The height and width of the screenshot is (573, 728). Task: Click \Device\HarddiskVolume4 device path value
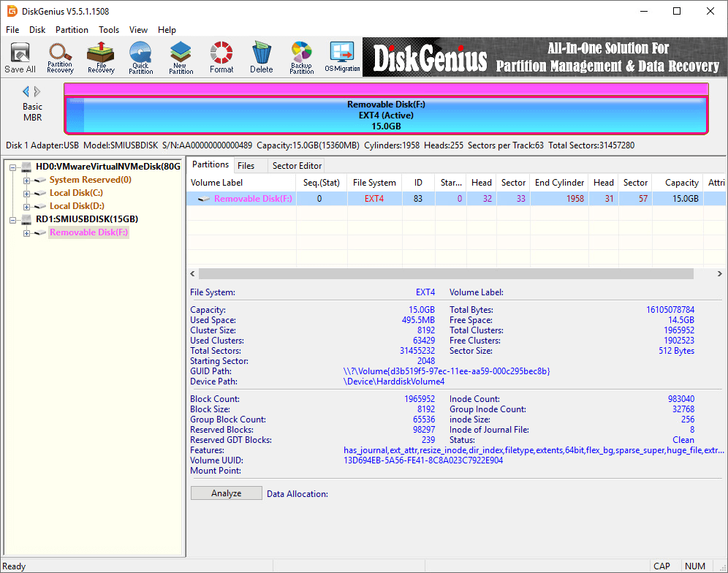[x=394, y=382]
